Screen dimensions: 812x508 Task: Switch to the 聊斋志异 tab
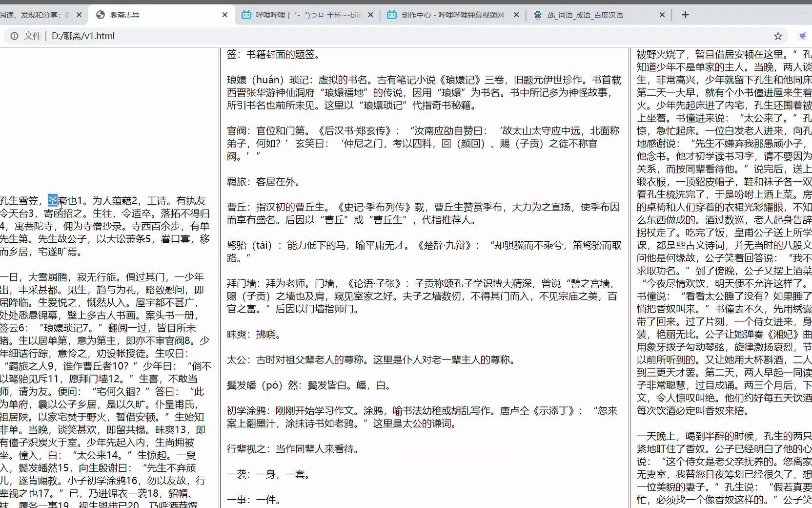click(x=161, y=15)
